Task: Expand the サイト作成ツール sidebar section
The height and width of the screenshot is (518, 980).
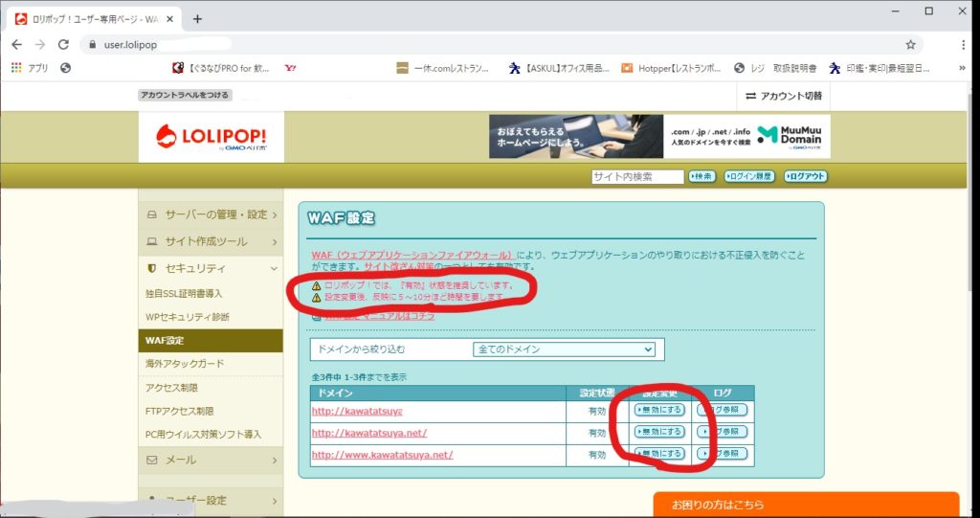Action: coord(211,241)
